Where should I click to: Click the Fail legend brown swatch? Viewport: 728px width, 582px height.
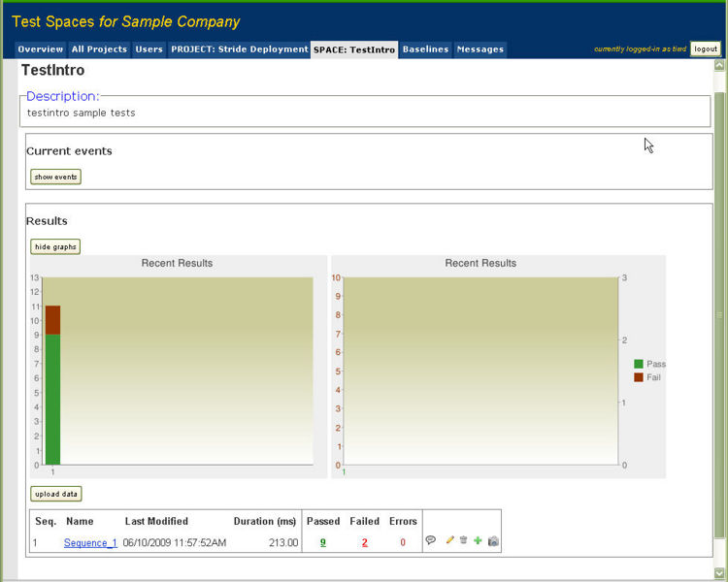[639, 377]
